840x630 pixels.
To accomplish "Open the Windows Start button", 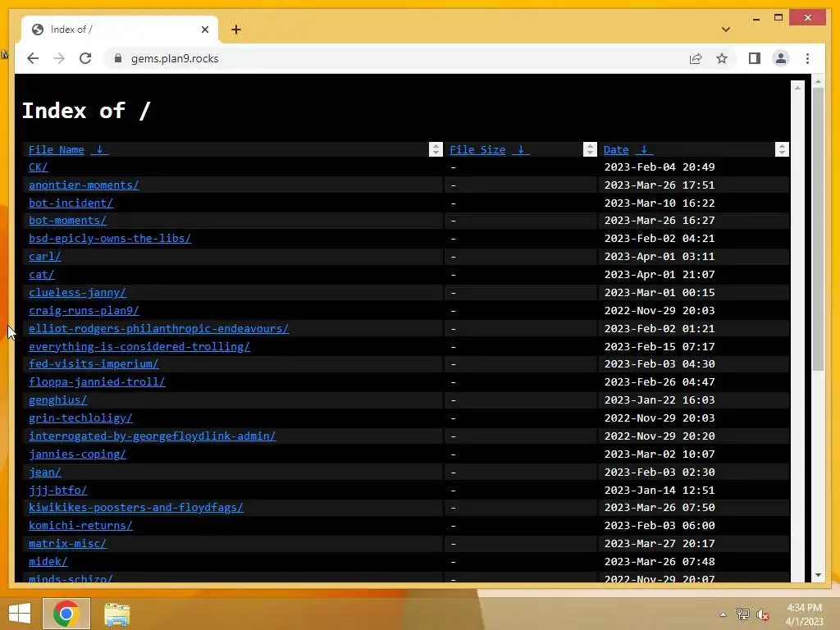I will pos(20,614).
